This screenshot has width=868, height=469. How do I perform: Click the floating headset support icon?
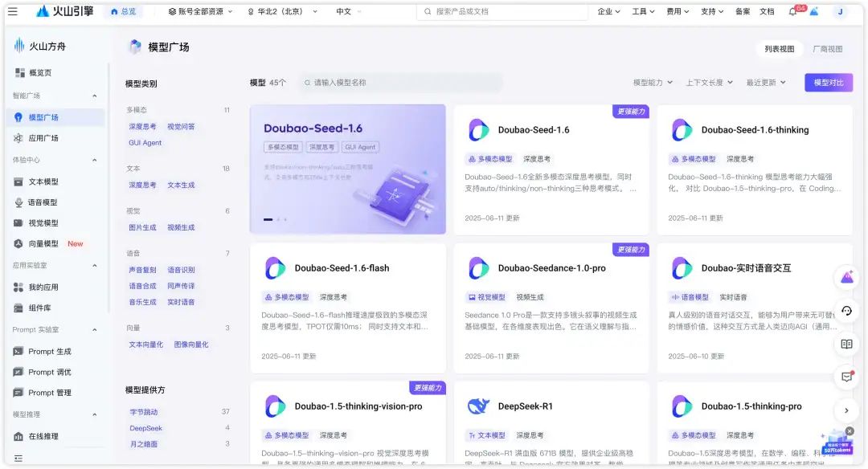847,311
